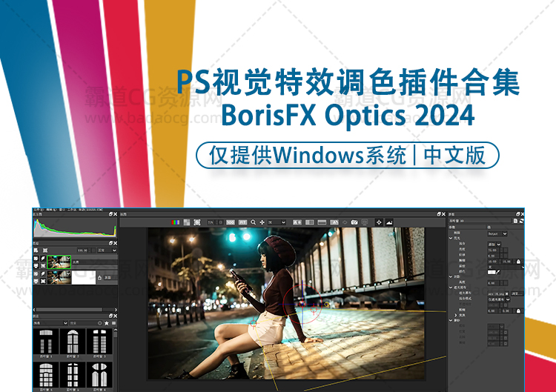Collapse the last parameter group with greyed fields
This screenshot has width=556, height=392.
(450, 320)
